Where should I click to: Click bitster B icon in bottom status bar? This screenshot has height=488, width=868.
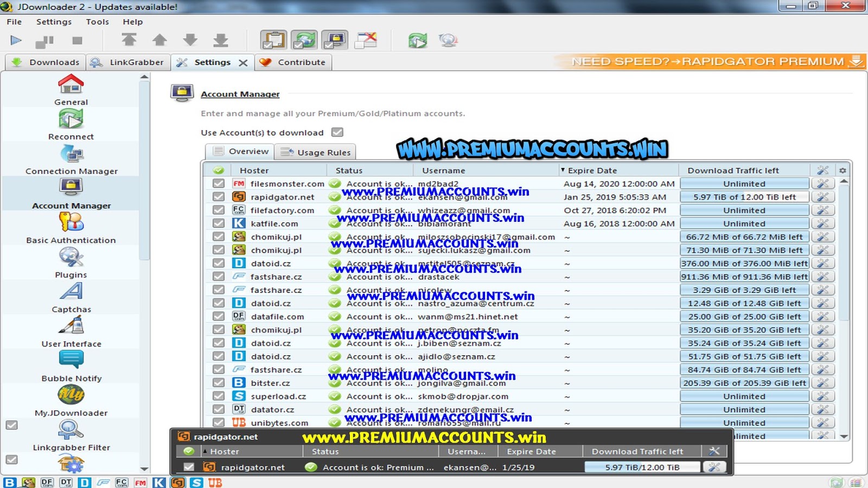pos(10,482)
